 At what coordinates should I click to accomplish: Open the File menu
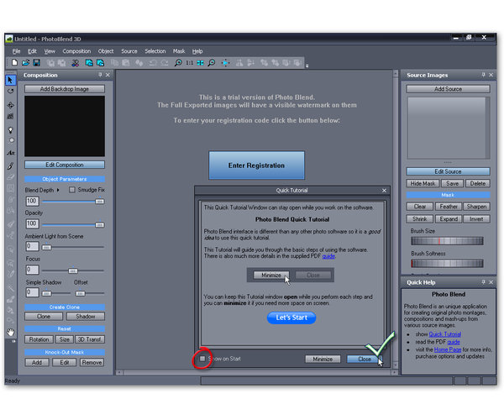[x=17, y=51]
